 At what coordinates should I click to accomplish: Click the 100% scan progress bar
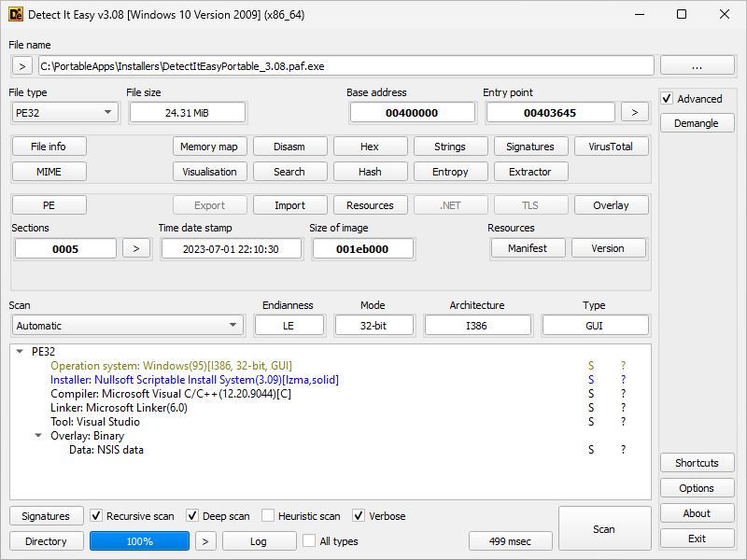pos(139,541)
